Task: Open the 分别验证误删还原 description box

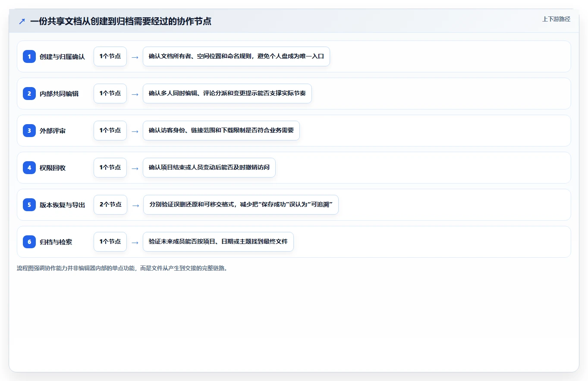Action: pyautogui.click(x=241, y=205)
